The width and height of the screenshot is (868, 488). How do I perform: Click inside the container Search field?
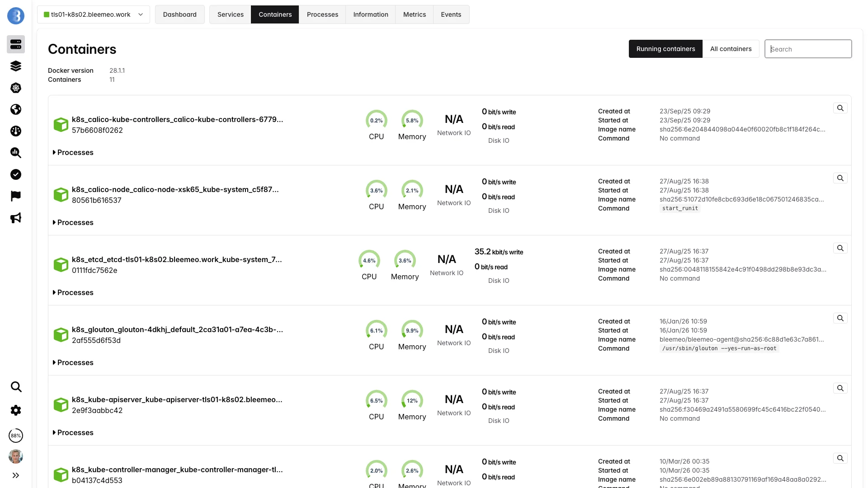point(808,49)
